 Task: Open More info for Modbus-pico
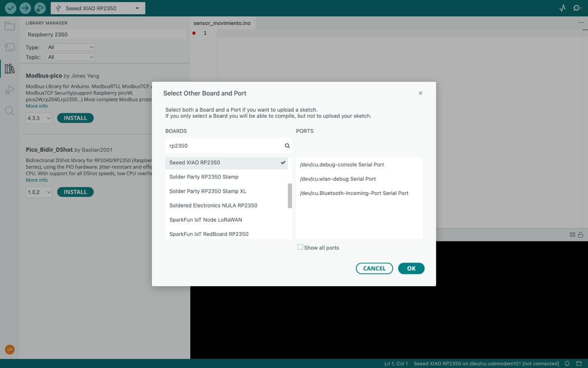click(37, 106)
